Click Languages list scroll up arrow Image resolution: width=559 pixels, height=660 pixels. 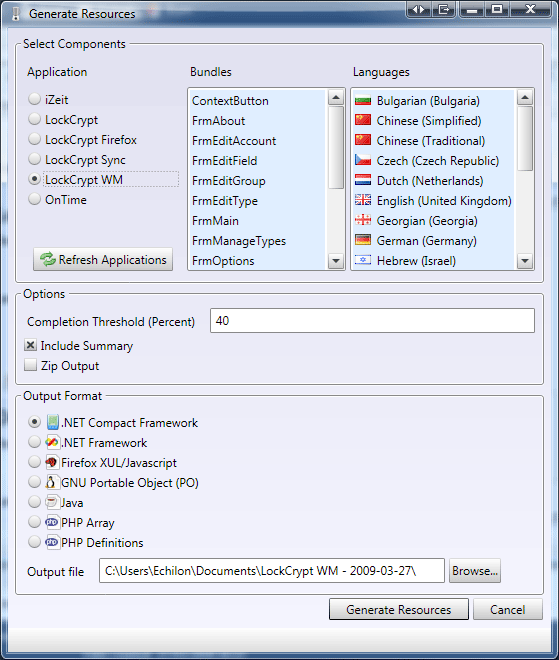524,97
